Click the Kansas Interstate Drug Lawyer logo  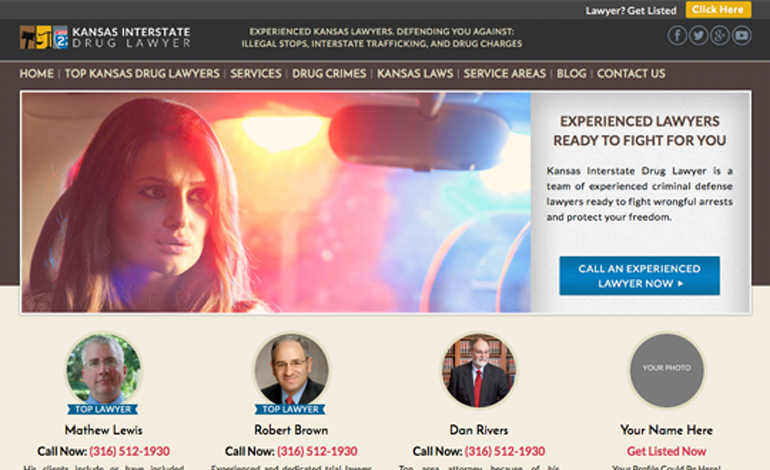pos(105,37)
